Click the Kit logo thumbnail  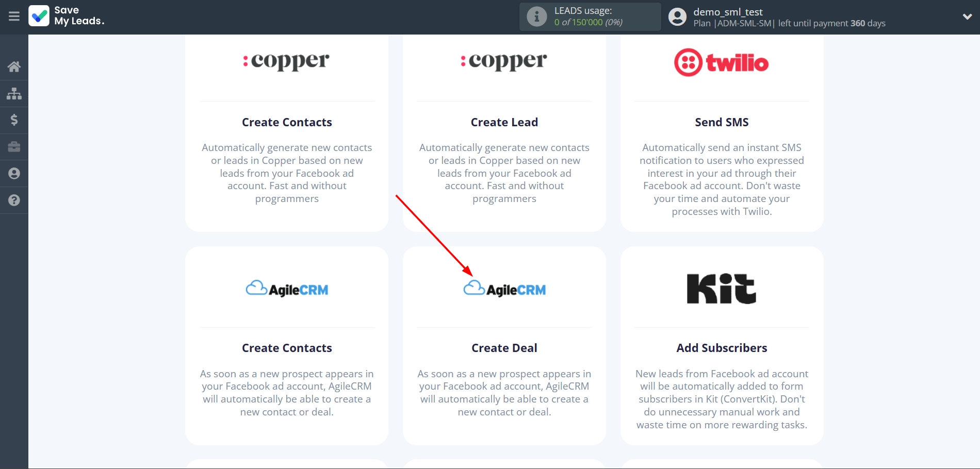[x=721, y=289]
